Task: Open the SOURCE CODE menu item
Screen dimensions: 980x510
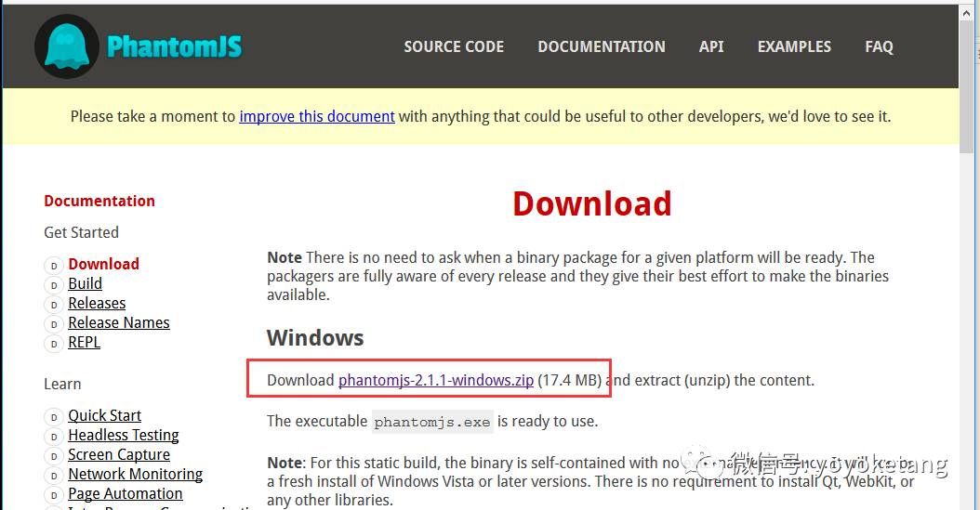Action: pos(454,46)
